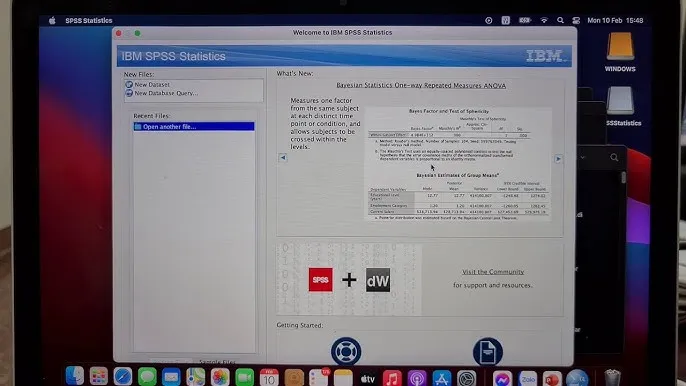Screen dimensions: 686x386
Task: Click the date and time Mon 10 Feb
Action: (x=615, y=20)
